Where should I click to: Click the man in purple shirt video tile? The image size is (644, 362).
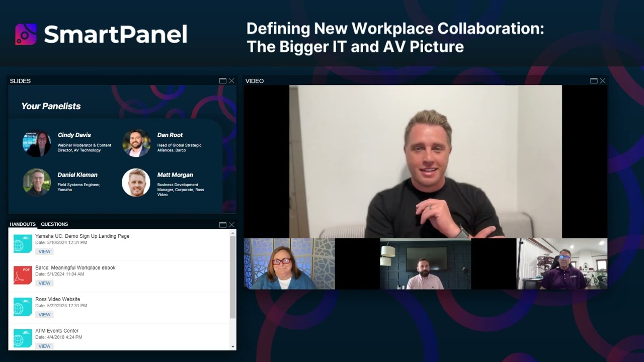[x=562, y=264]
